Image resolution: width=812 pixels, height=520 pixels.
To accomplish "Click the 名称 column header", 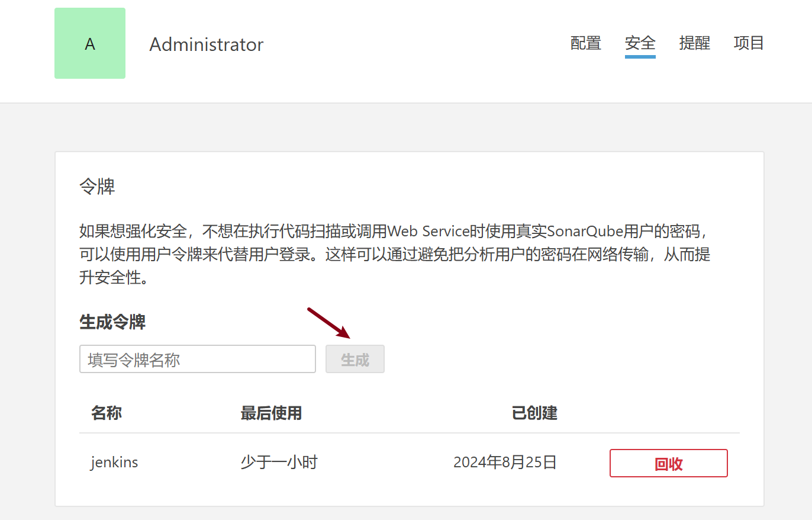I will point(107,413).
